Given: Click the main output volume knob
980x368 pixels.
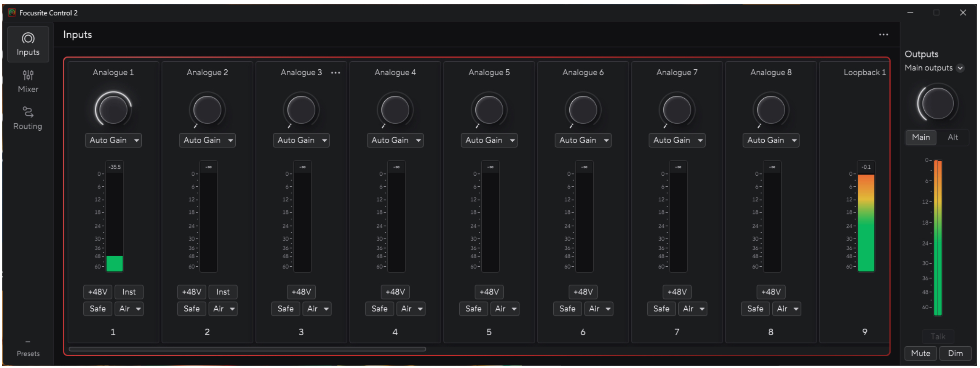Looking at the screenshot, I should (937, 103).
